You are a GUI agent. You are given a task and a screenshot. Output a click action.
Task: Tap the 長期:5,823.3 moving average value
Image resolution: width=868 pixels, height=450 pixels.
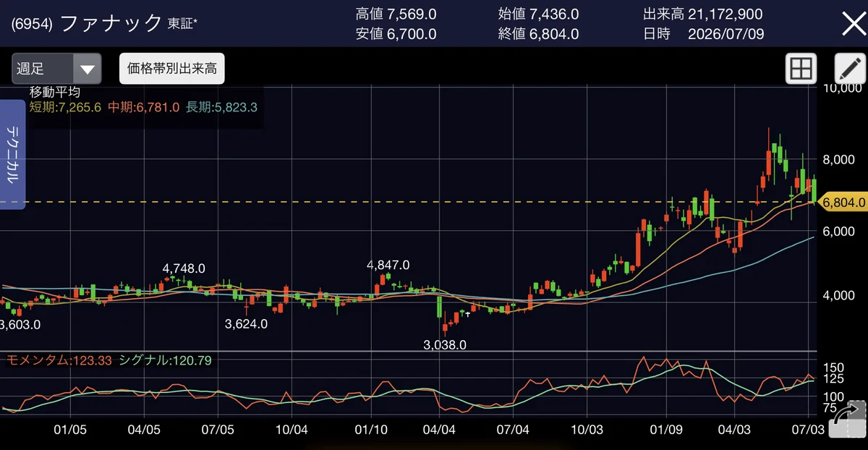221,107
